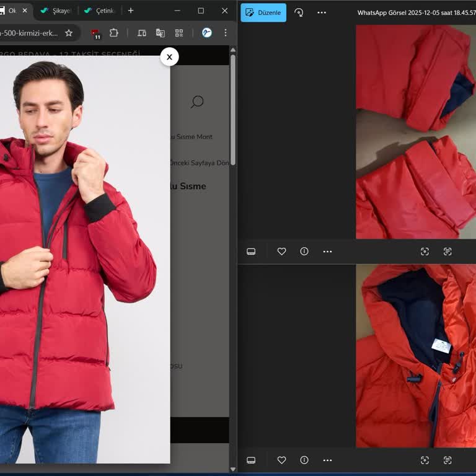Expand more options next to Düzenle
This screenshot has width=476, height=476.
321,12
